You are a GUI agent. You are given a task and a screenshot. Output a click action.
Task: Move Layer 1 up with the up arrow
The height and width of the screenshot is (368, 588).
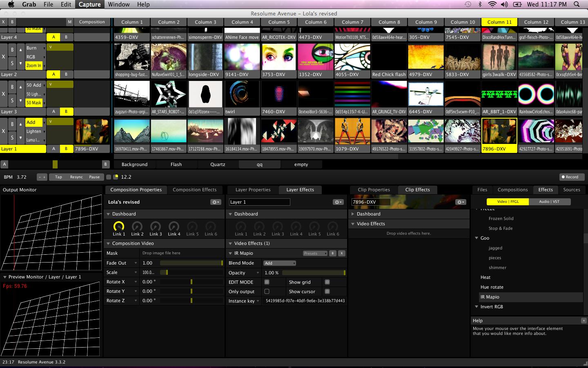pyautogui.click(x=20, y=124)
